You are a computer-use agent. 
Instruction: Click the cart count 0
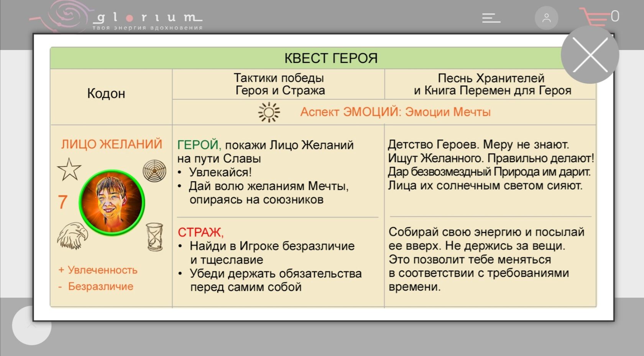(615, 16)
